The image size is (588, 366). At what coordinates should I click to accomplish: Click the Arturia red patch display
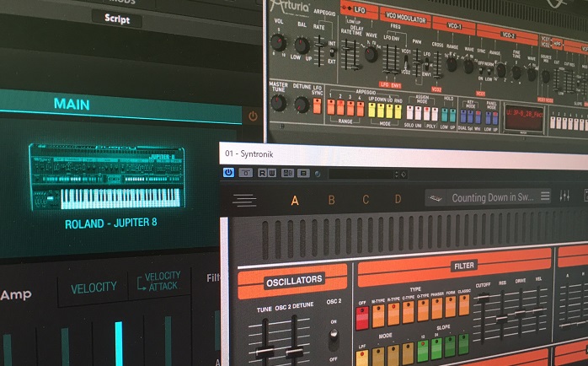[x=524, y=117]
